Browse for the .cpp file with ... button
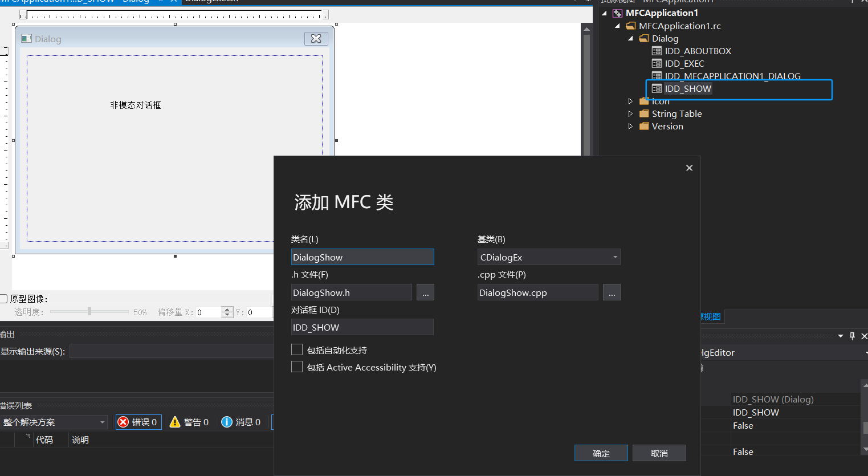This screenshot has height=476, width=868. (612, 292)
